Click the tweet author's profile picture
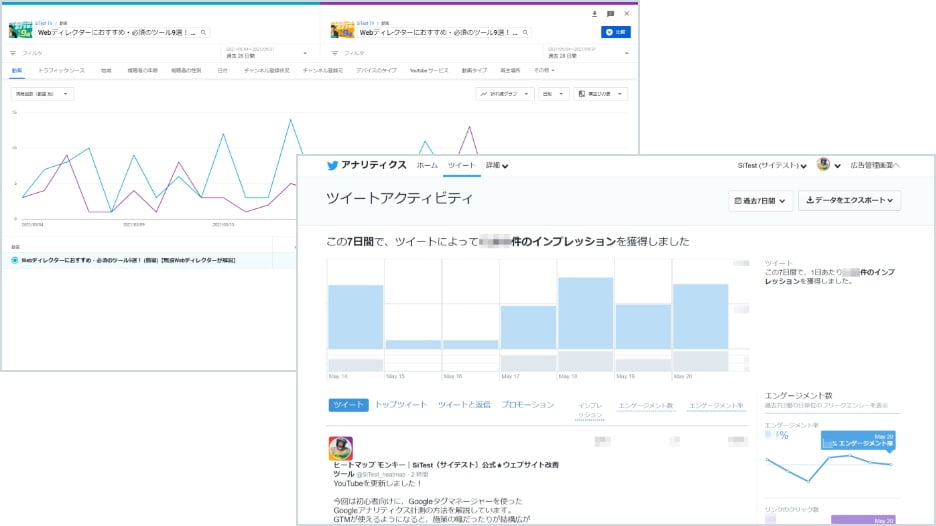Screen dimensions: 936x526 coord(340,448)
